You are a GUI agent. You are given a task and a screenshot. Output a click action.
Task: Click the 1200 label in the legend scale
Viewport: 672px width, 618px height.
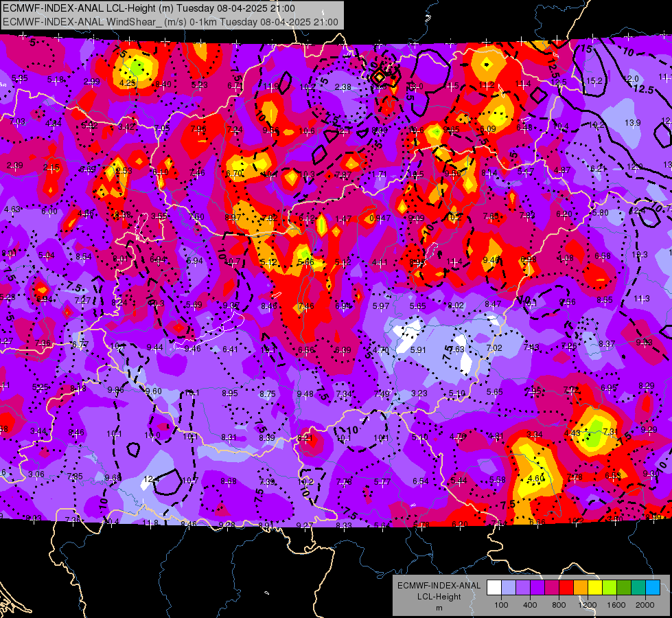click(x=588, y=605)
